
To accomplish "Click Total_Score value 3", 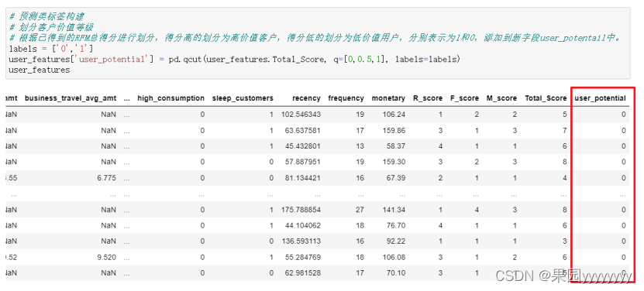I will (565, 241).
